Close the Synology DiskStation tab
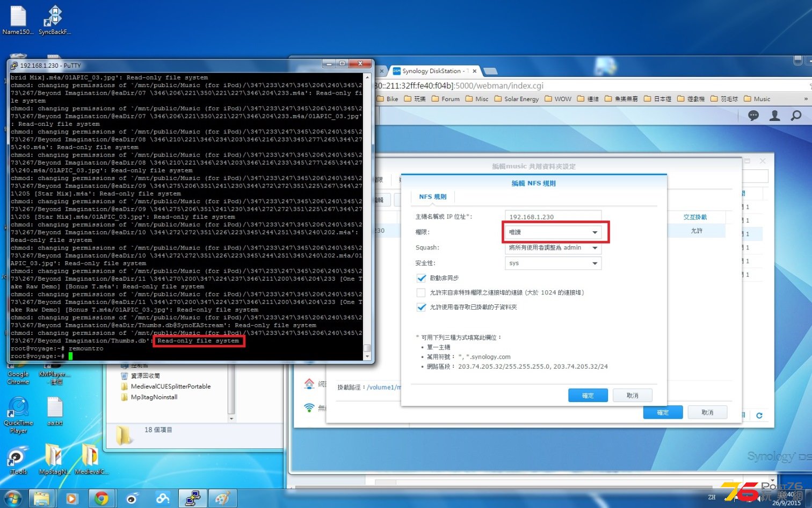This screenshot has width=812, height=508. coord(474,71)
